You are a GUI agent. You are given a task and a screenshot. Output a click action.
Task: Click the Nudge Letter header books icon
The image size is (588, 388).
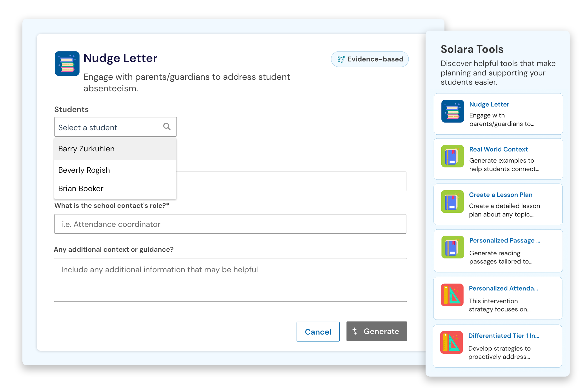[x=67, y=64]
